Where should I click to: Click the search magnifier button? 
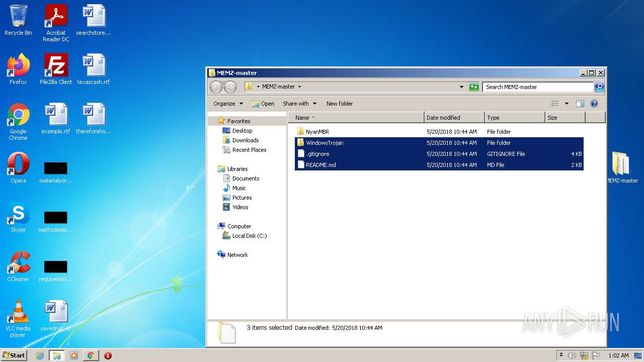[x=599, y=87]
